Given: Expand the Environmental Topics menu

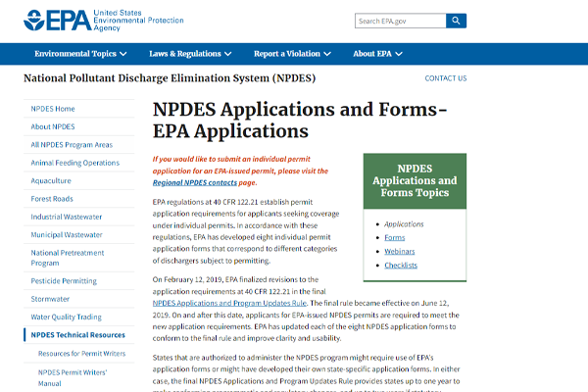Looking at the screenshot, I should [x=80, y=54].
